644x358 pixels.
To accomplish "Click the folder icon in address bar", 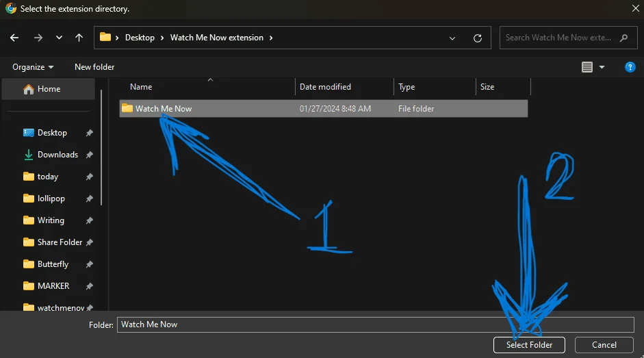I will (105, 37).
